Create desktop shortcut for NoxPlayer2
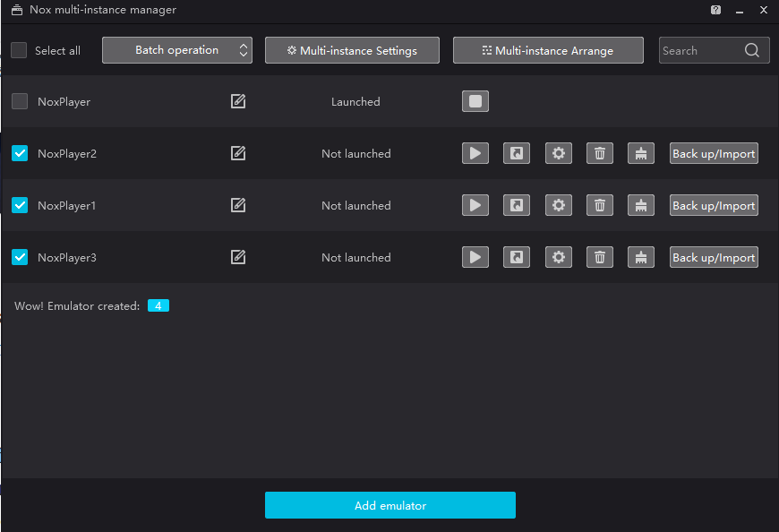The image size is (779, 532). click(x=516, y=153)
